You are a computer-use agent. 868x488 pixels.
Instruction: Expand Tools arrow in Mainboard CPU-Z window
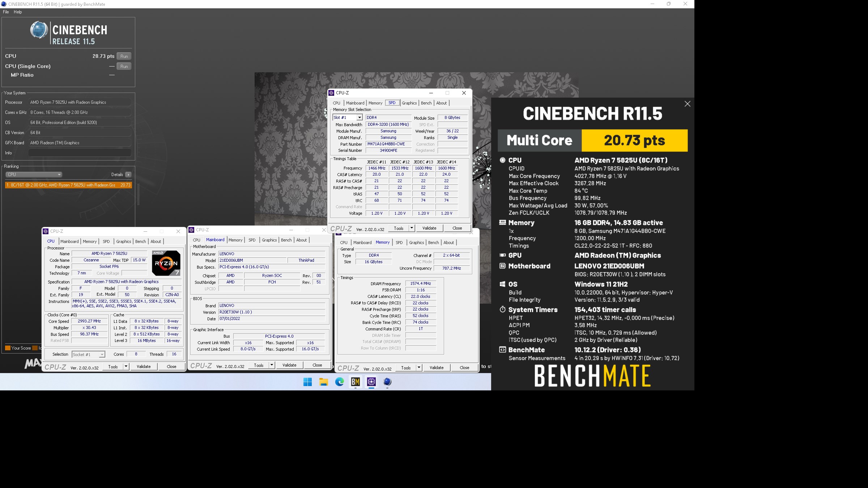[272, 365]
